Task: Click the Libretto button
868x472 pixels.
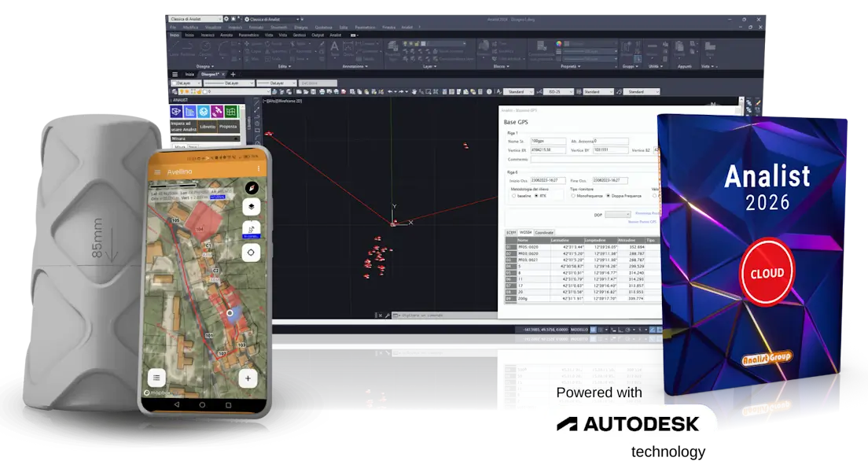Action: point(207,127)
